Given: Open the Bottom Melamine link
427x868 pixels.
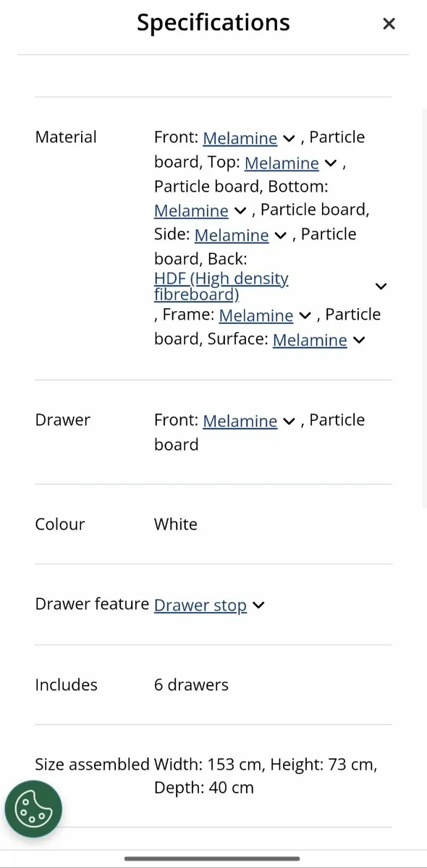Looking at the screenshot, I should 191,210.
